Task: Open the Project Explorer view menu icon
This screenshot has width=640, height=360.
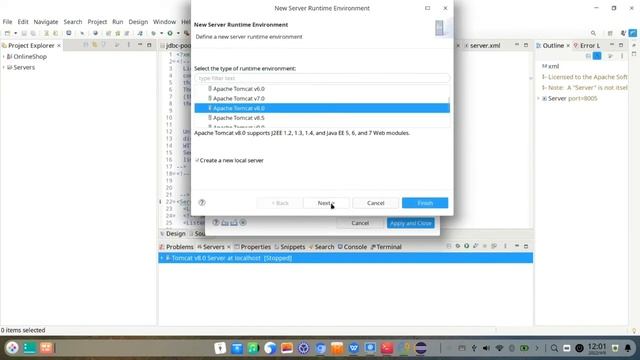Action: coord(129,45)
